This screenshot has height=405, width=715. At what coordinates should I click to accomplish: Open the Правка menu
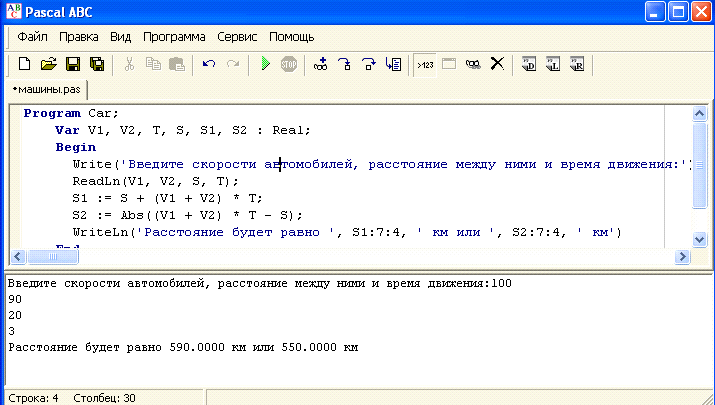(x=79, y=37)
